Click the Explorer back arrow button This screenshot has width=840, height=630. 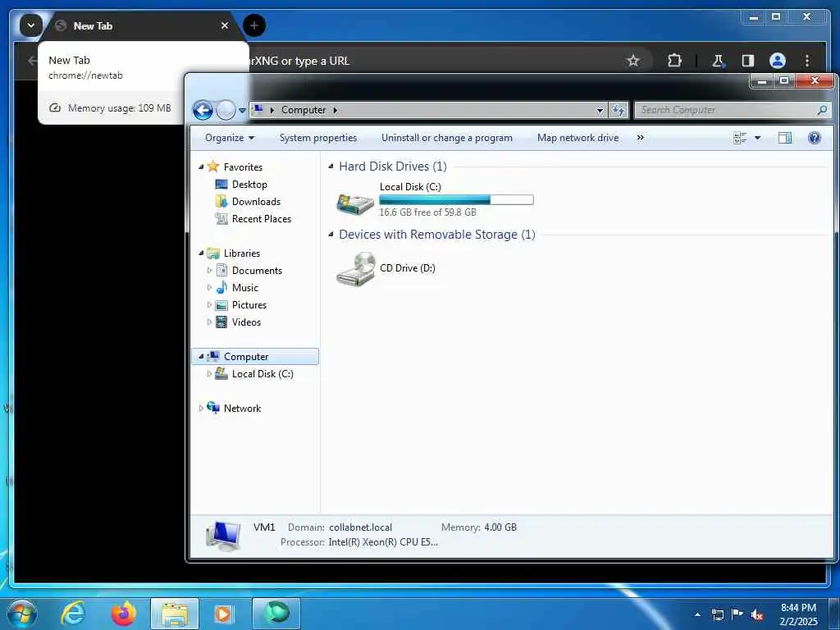tap(203, 111)
